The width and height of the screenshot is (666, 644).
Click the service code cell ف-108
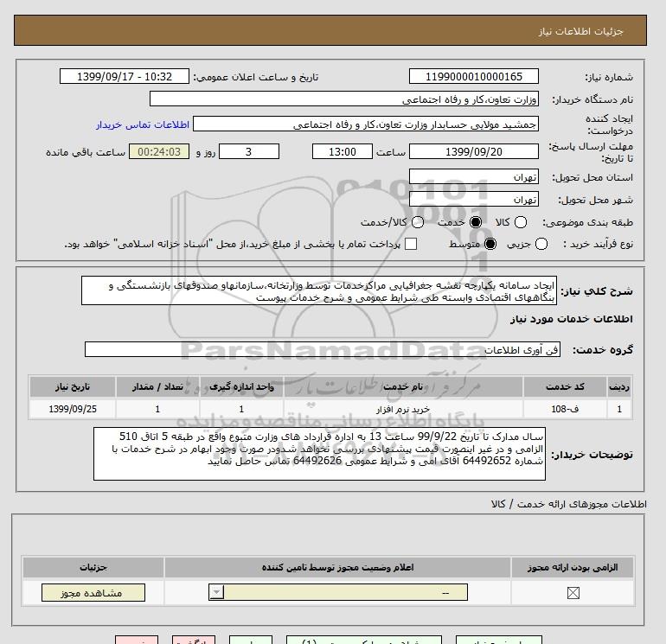(x=565, y=409)
